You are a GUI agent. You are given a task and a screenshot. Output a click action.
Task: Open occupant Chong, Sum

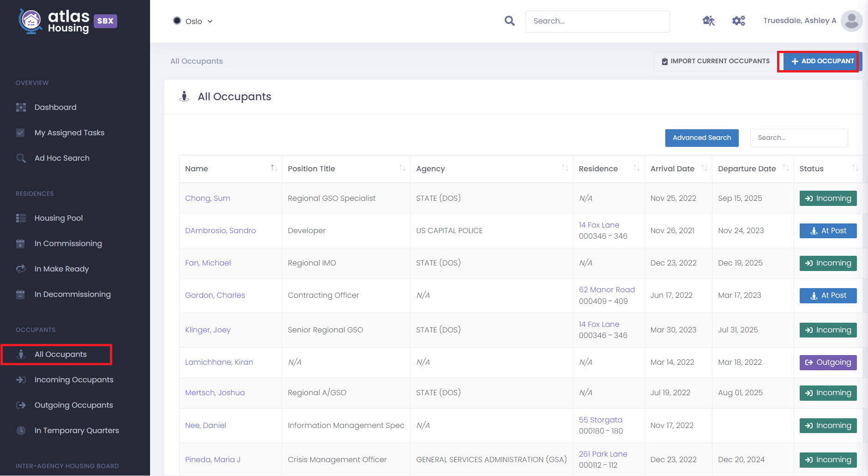coord(208,198)
